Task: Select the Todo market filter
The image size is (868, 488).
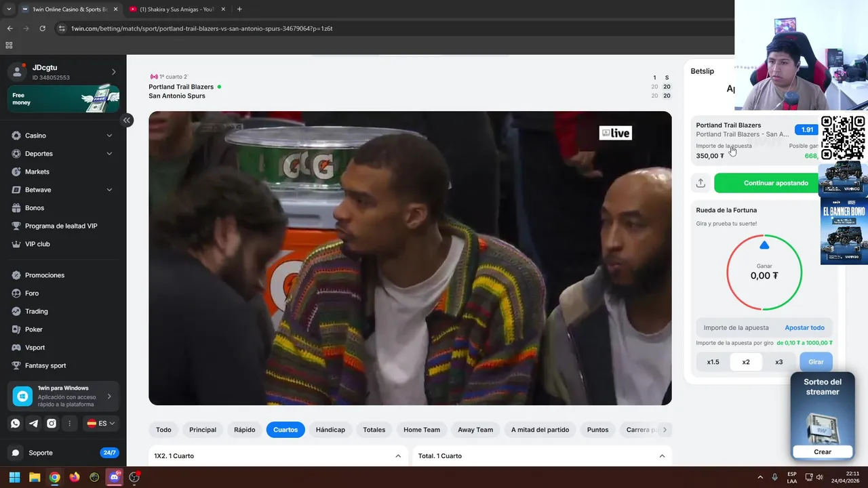Action: click(x=163, y=430)
